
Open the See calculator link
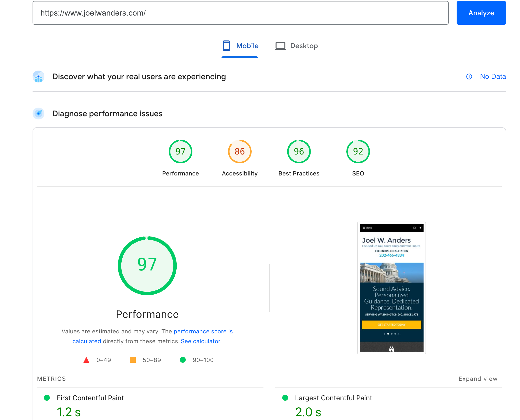point(201,341)
